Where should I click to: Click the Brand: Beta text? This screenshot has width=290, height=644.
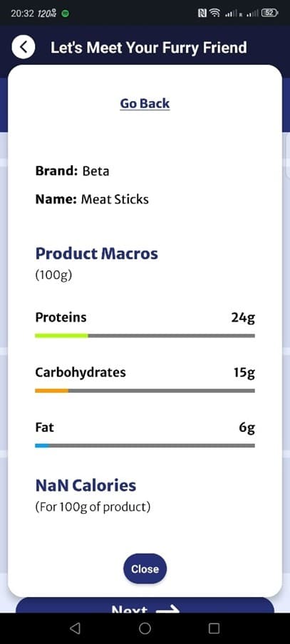73,171
